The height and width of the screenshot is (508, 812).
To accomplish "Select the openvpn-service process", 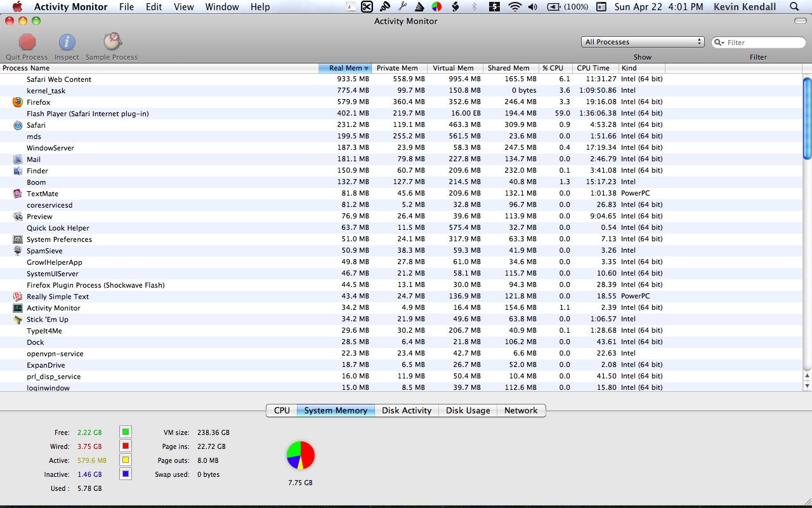I will pyautogui.click(x=401, y=354).
